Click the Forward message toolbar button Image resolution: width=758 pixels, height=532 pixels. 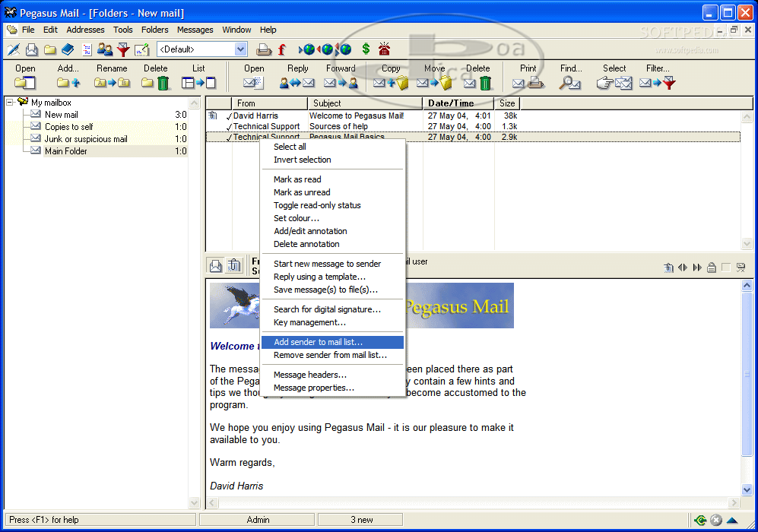point(341,77)
